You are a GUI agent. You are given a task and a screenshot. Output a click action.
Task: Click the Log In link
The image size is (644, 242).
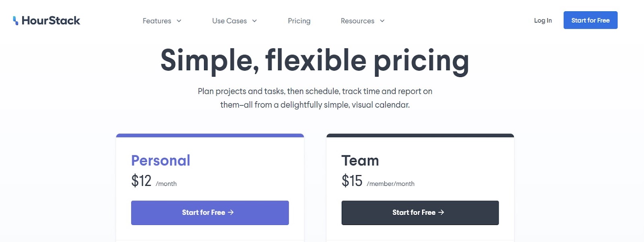point(543,20)
